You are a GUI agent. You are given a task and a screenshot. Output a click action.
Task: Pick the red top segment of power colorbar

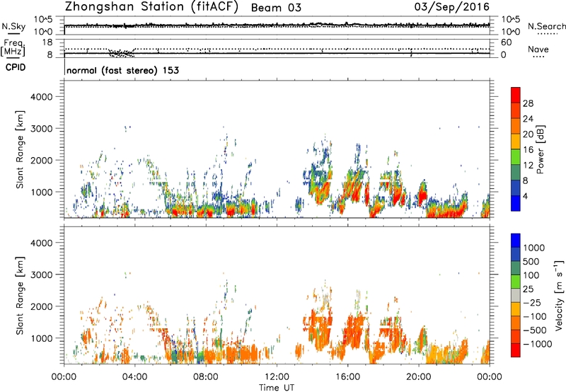(x=516, y=95)
